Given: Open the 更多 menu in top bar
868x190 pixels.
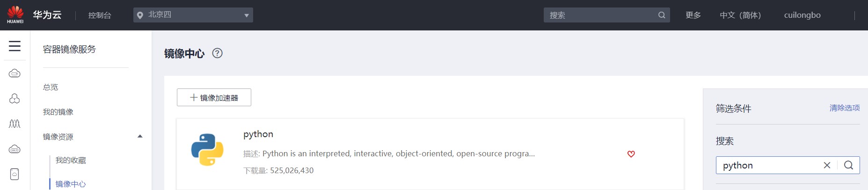Looking at the screenshot, I should tap(693, 15).
